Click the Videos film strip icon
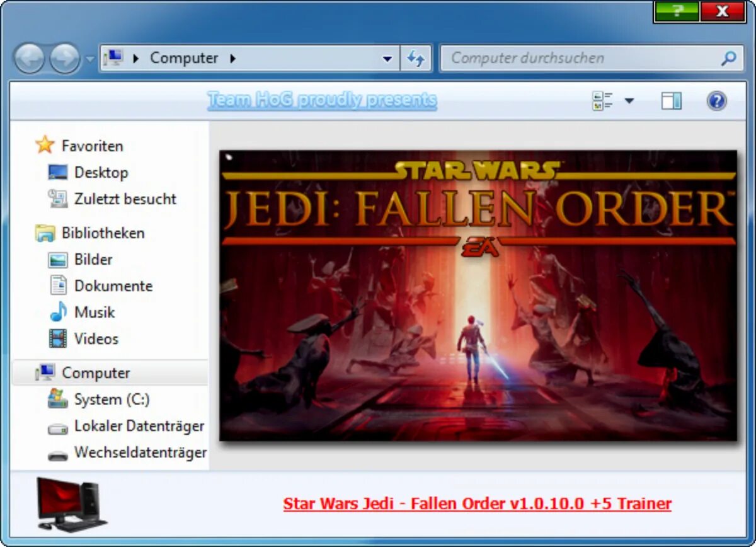Screen dimensions: 756x547 [x=58, y=338]
